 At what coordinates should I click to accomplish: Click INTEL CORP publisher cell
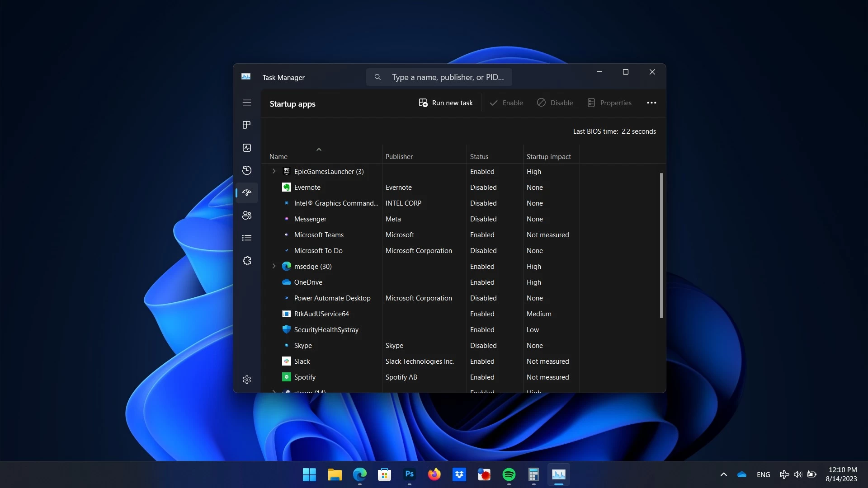point(403,203)
